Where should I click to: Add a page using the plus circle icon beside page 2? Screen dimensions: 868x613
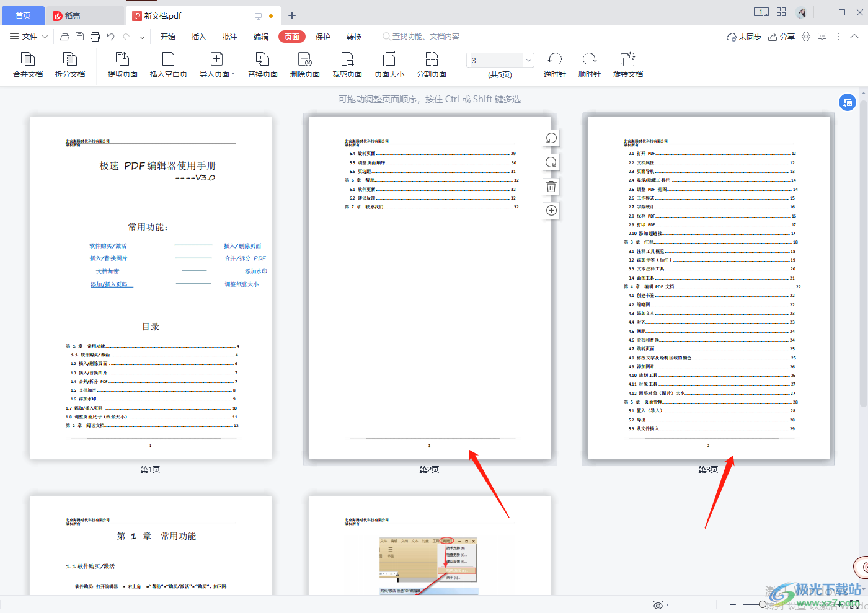[x=551, y=211]
